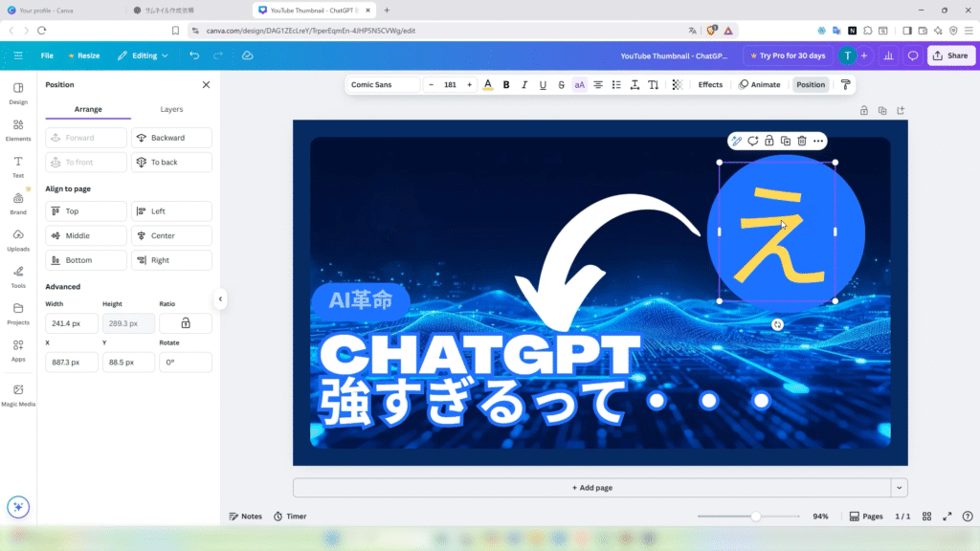Expand the Add page options chevron
This screenshot has height=551, width=980.
(x=899, y=488)
